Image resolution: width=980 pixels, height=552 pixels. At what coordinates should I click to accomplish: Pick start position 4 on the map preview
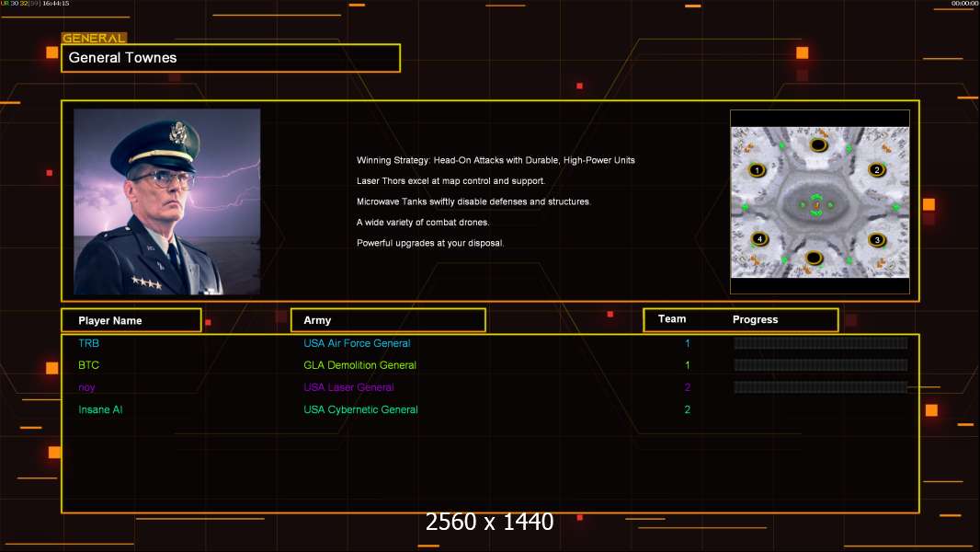point(759,238)
